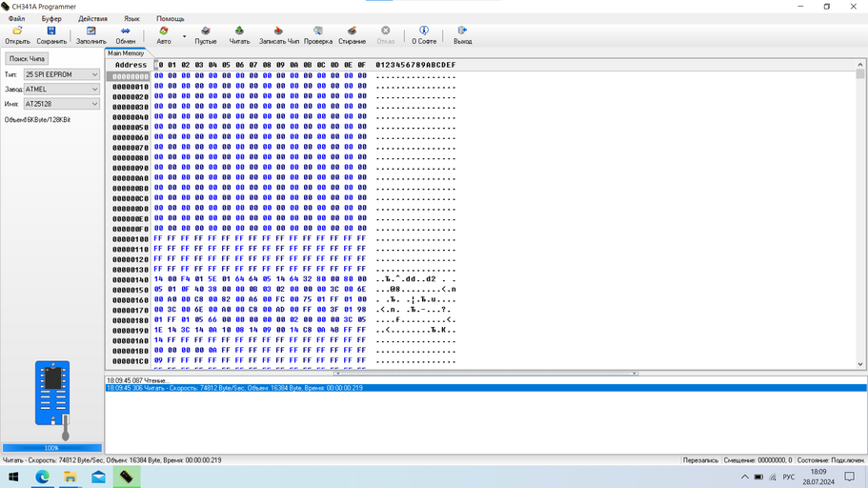Click the Обмен (Swap) toolbar icon
Screen dimensions: 868x488
tap(125, 35)
